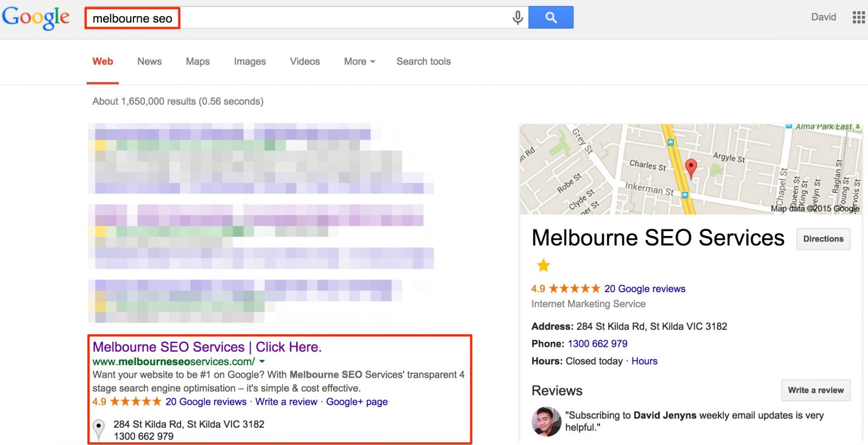
Task: Open 20 Google reviews in knowledge panel
Action: click(644, 289)
